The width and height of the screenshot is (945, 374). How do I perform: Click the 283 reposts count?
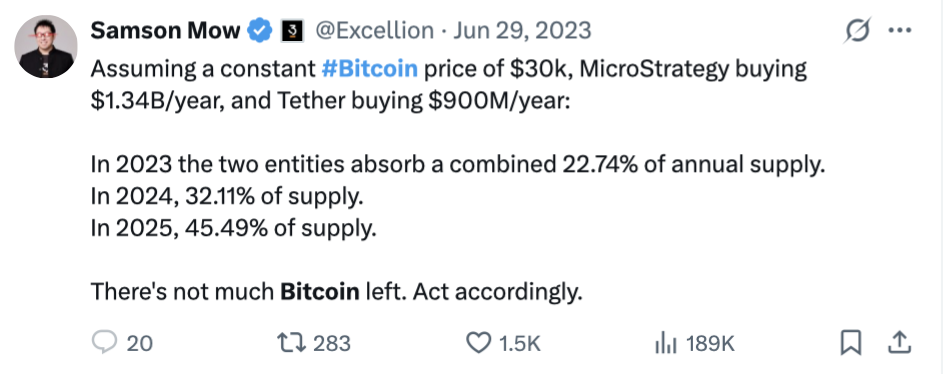coord(332,344)
